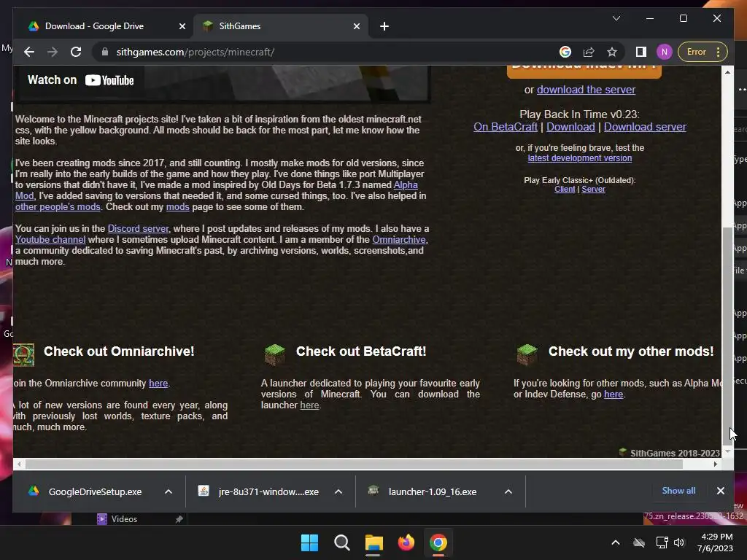
Task: Click BetaCraft launcher here link
Action: point(309,405)
